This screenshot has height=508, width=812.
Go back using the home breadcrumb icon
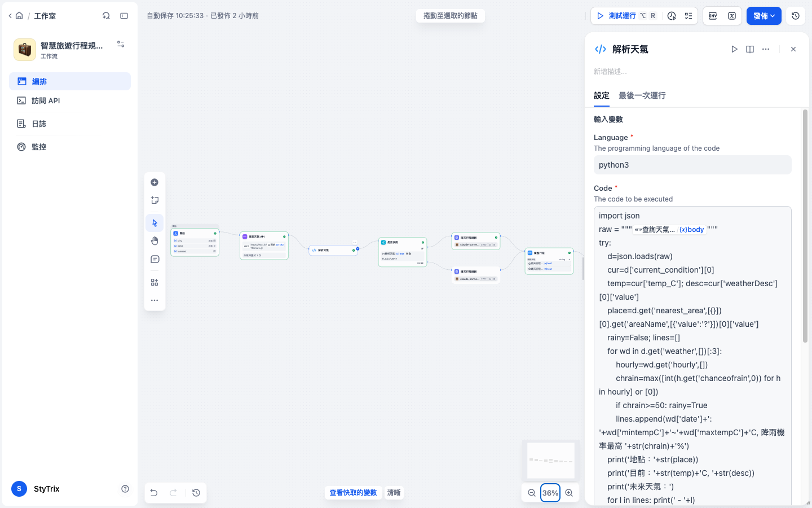[19, 16]
